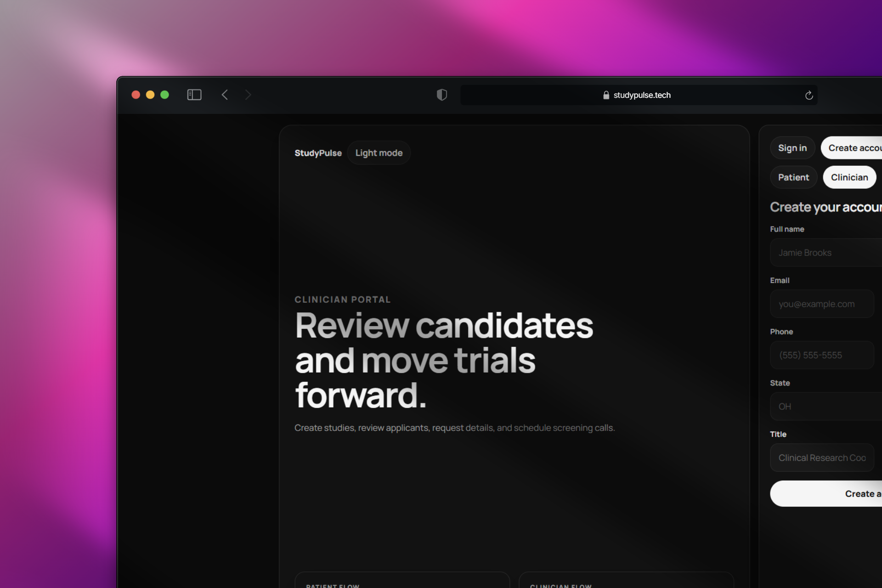Click the browser back arrow
Screen dimensions: 882x588
tap(225, 95)
